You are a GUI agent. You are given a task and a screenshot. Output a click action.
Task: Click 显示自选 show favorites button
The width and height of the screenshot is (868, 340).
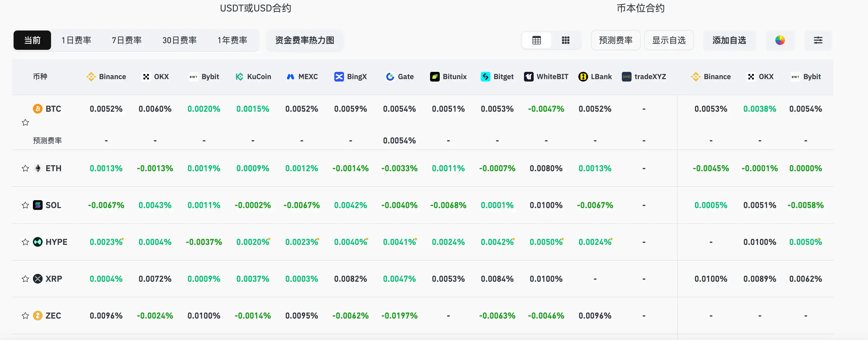click(669, 40)
